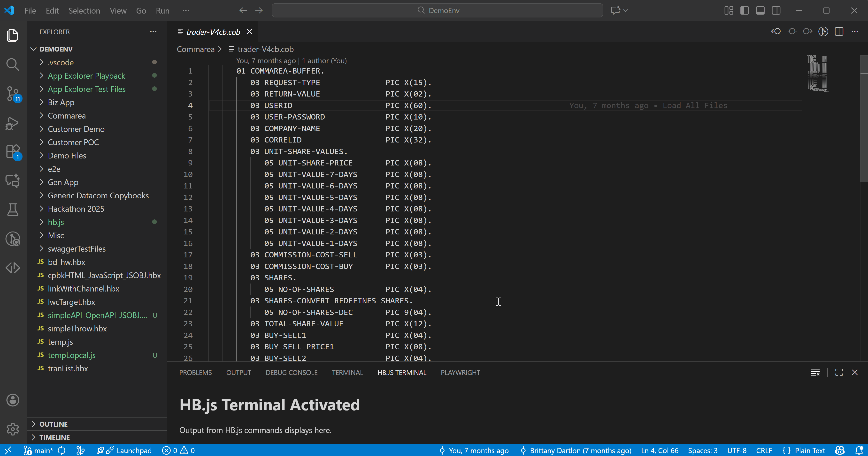Image resolution: width=868 pixels, height=456 pixels.
Task: Click the Commarea breadcrumb link
Action: pos(196,49)
